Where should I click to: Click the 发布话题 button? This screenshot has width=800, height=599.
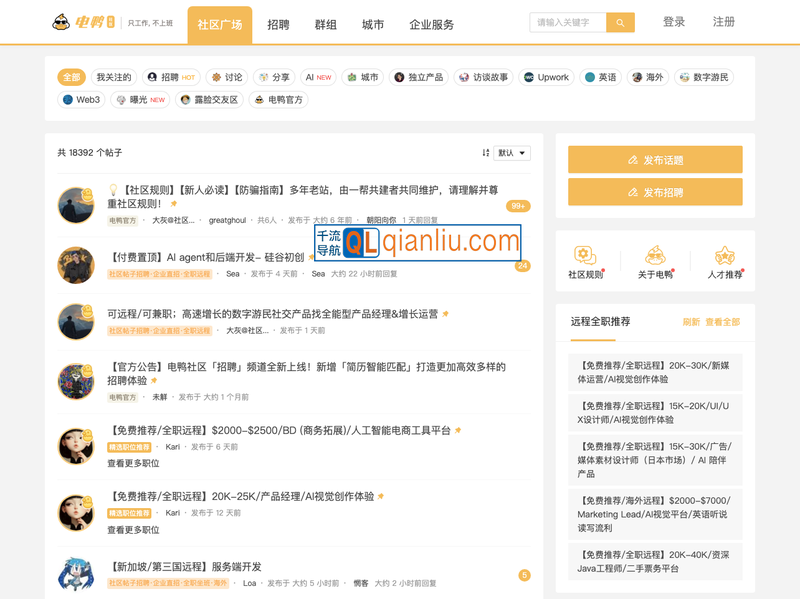[x=655, y=159]
